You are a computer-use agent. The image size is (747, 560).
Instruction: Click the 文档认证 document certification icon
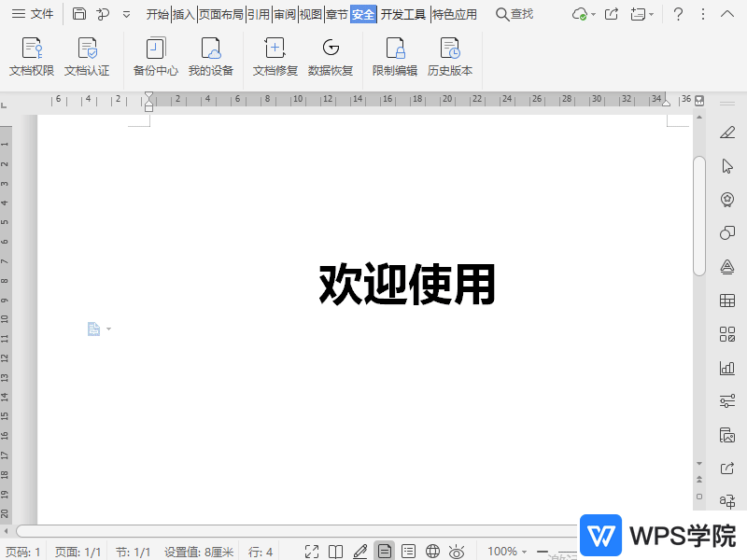[87, 57]
